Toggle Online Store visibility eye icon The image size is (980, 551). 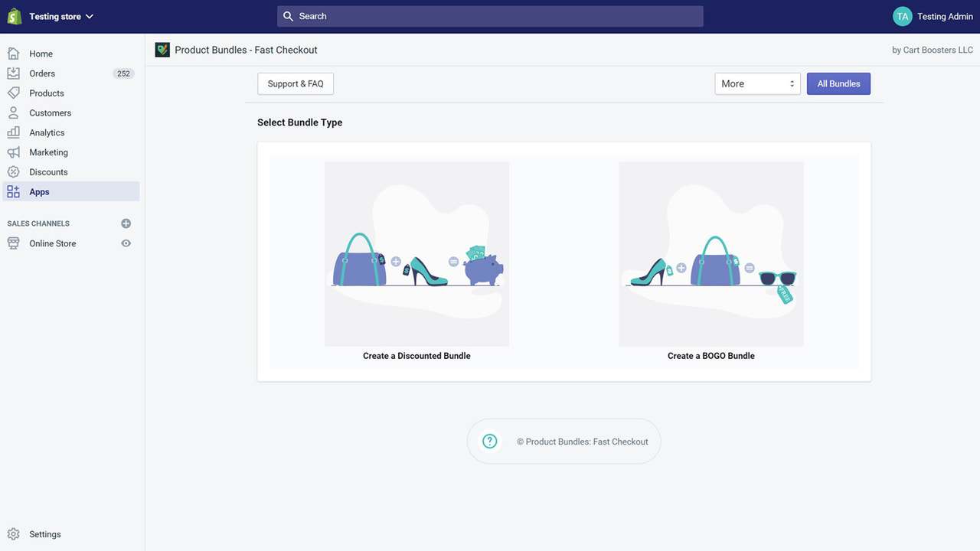tap(126, 243)
